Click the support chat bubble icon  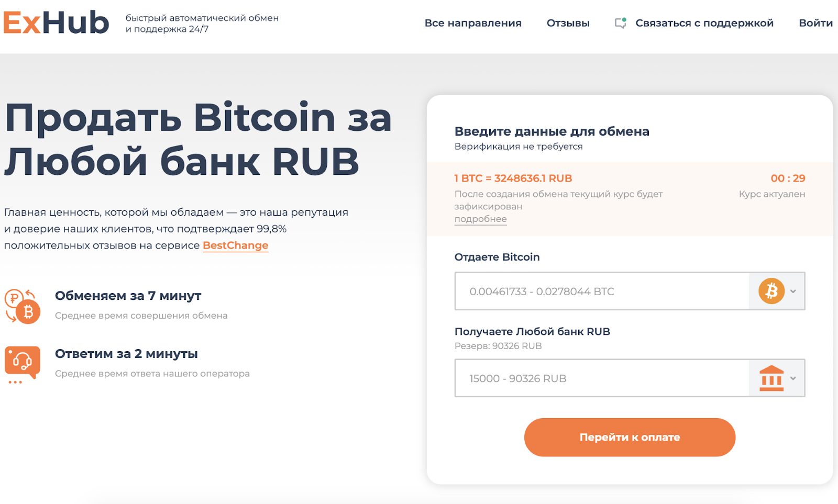tap(621, 23)
